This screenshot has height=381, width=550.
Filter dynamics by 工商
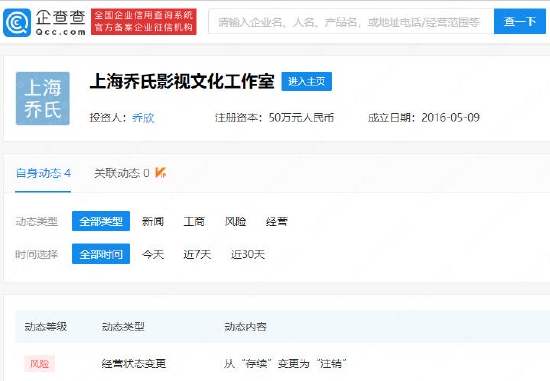[x=194, y=221]
